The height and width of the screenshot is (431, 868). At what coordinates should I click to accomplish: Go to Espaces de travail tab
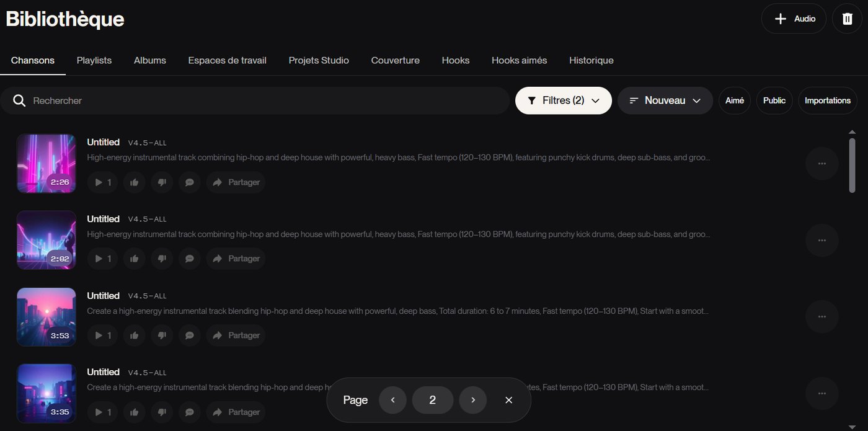(x=228, y=60)
